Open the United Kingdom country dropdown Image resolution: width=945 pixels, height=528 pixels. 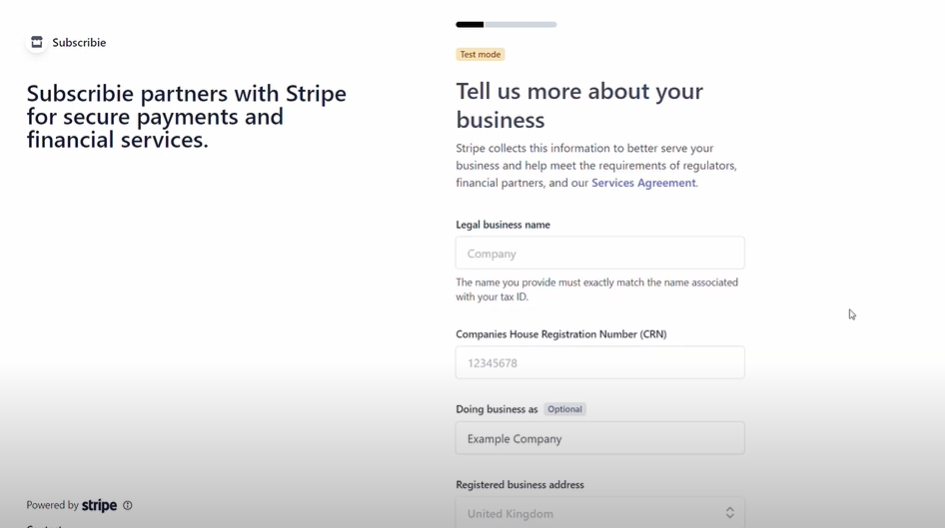[600, 513]
